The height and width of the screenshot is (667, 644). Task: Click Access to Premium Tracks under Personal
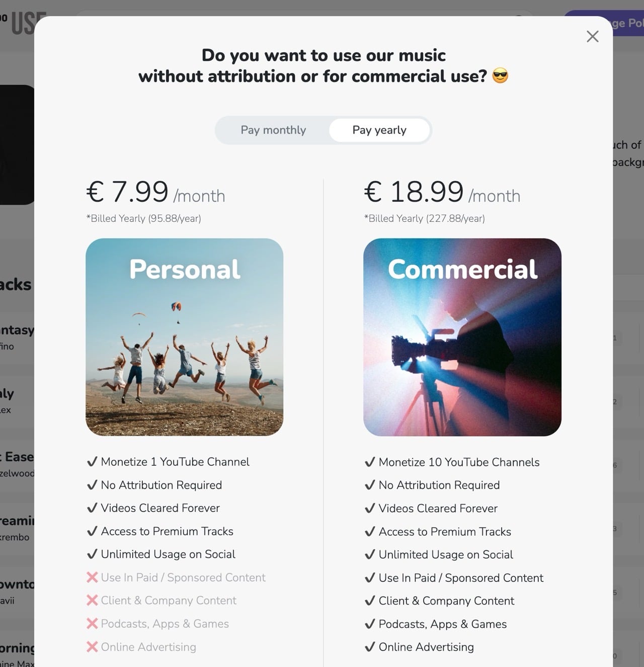pyautogui.click(x=167, y=531)
